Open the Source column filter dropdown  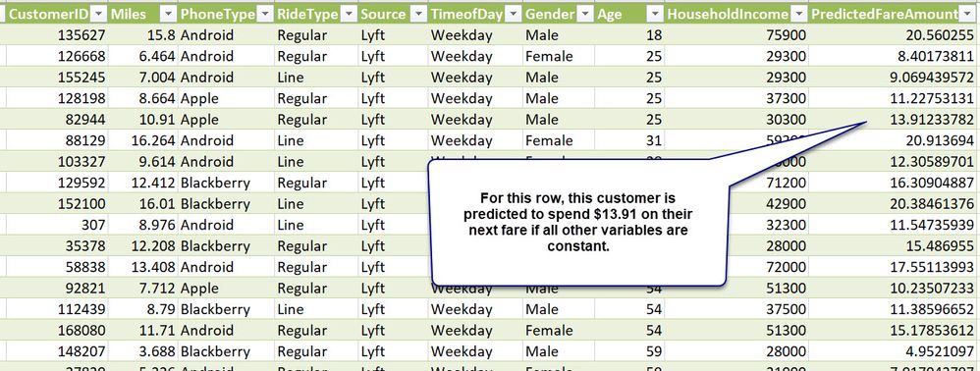pos(417,14)
